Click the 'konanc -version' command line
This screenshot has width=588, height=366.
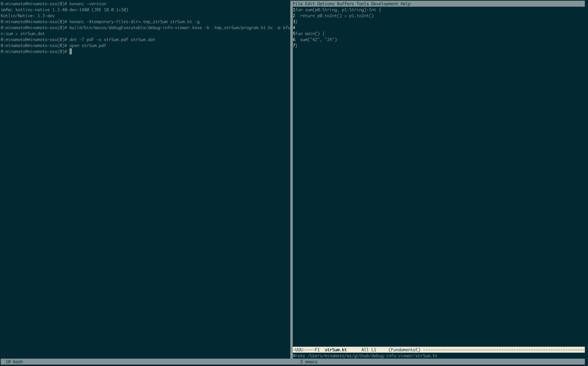click(87, 4)
